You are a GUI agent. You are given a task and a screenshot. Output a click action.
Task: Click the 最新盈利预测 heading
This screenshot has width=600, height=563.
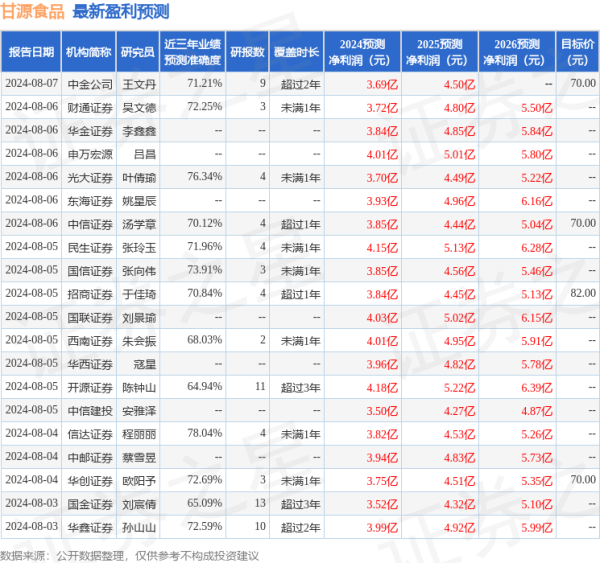click(x=121, y=11)
